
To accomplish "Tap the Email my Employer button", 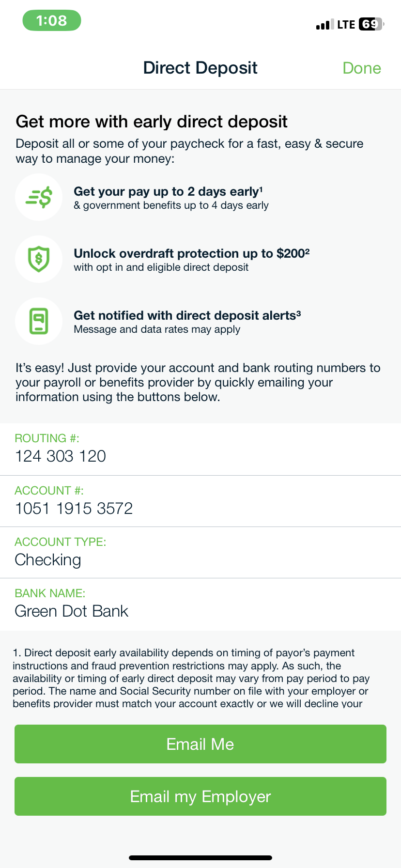I will (x=200, y=796).
